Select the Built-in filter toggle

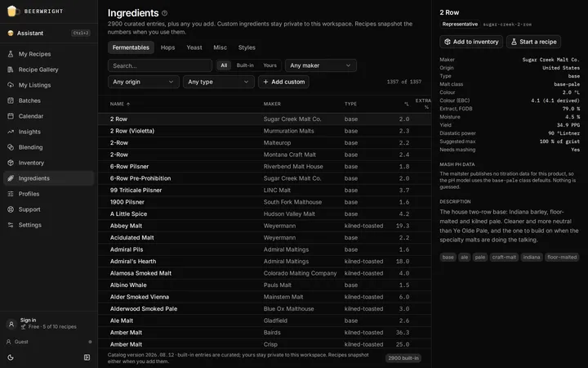click(245, 65)
